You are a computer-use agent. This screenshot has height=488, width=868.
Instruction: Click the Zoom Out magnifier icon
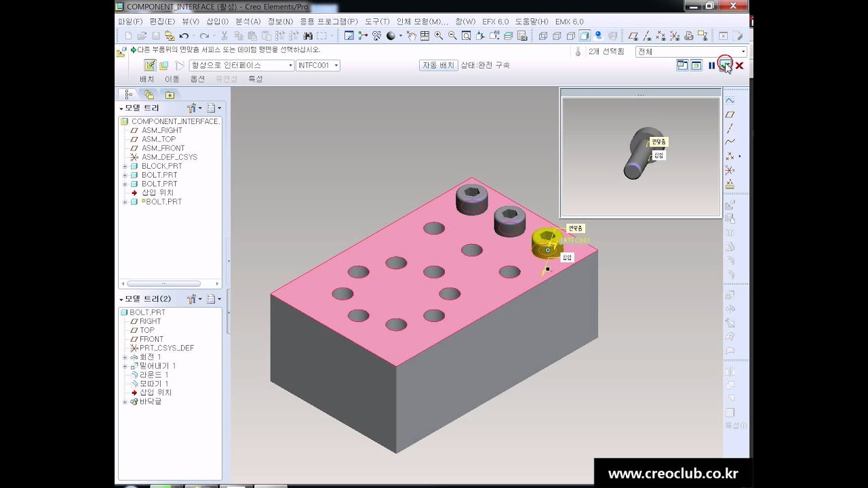[452, 36]
